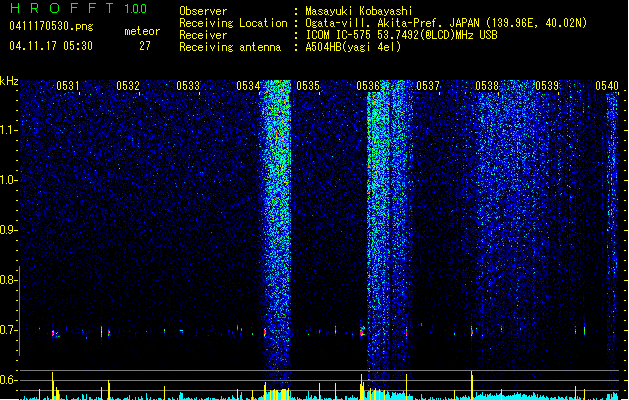Click the Receiving Location label
This screenshot has width=629, height=400.
point(233,23)
